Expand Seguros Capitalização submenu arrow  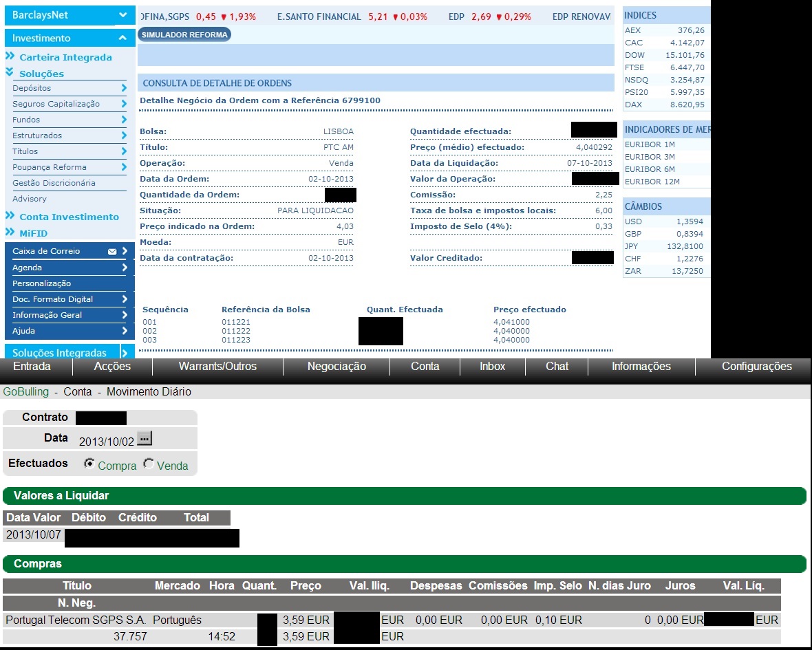pos(124,103)
